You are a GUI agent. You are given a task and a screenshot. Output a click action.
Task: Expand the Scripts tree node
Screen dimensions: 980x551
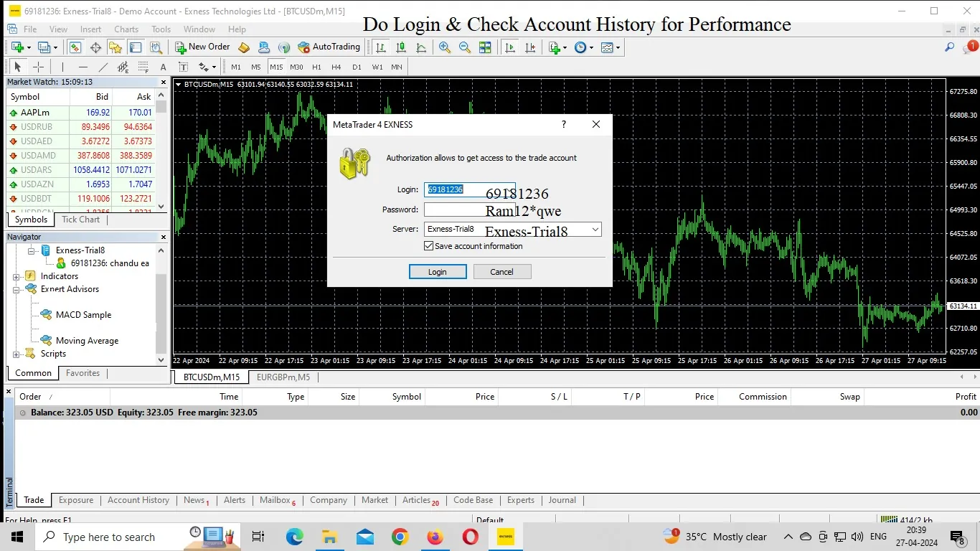coord(17,354)
